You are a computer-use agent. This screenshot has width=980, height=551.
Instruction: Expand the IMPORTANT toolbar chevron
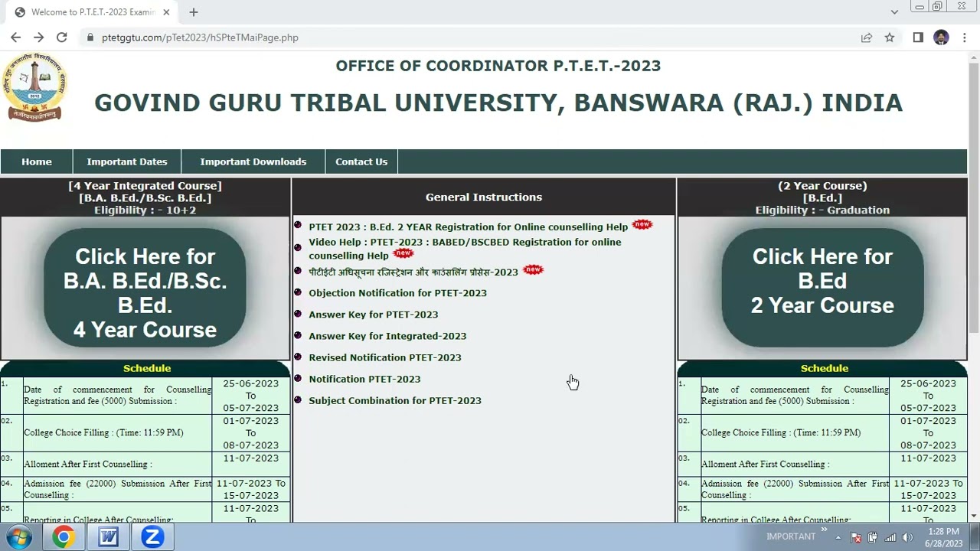click(825, 530)
